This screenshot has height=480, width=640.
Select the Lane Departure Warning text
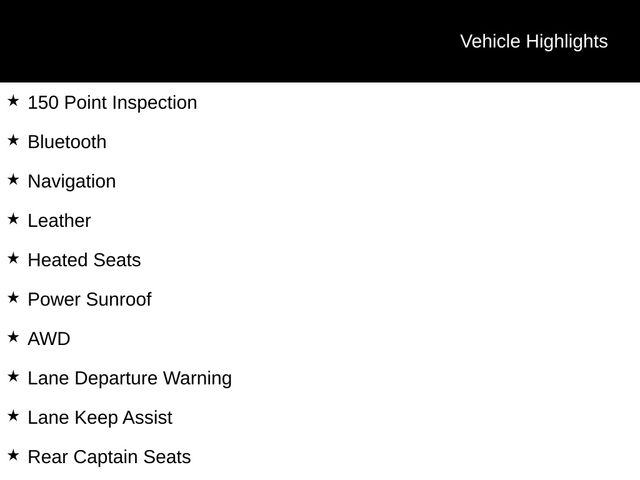pyautogui.click(x=129, y=379)
